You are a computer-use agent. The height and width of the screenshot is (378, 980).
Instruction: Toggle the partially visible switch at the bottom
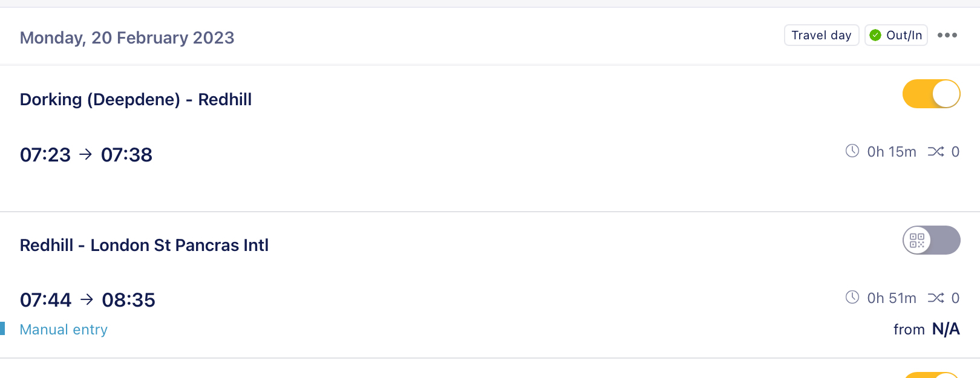932,375
